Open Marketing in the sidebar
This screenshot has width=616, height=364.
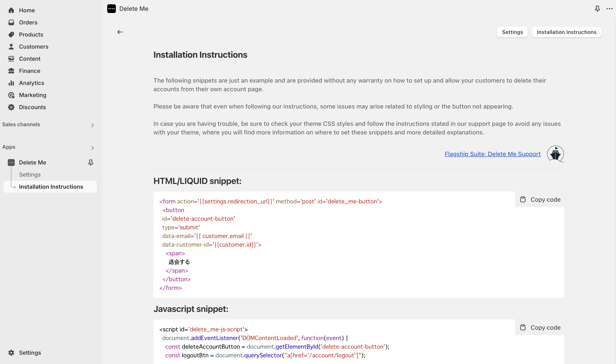(x=33, y=95)
